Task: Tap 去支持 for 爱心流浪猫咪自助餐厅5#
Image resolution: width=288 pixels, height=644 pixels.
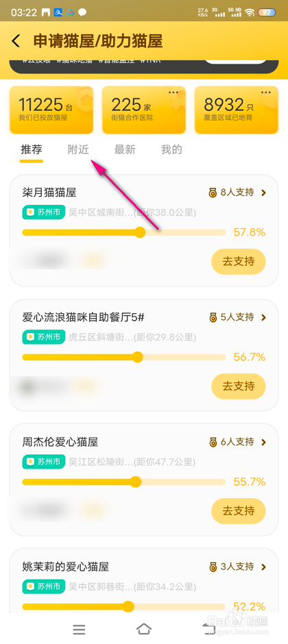Action: coord(239,386)
